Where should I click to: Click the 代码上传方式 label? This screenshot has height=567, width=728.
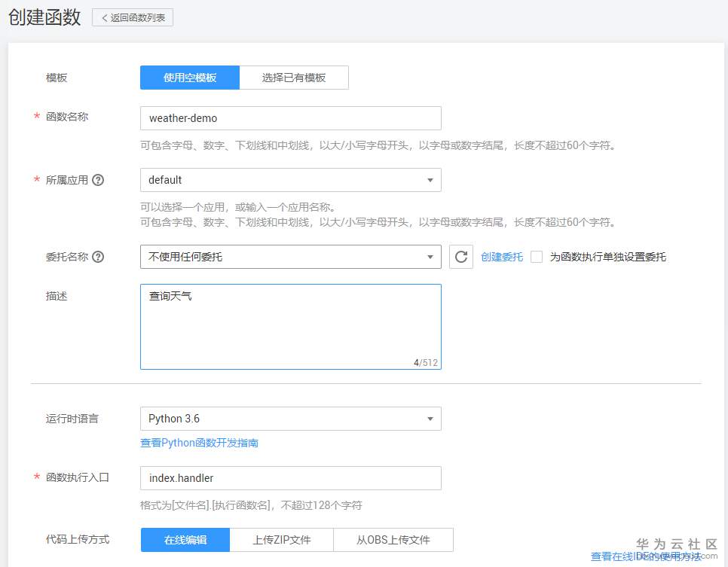78,539
